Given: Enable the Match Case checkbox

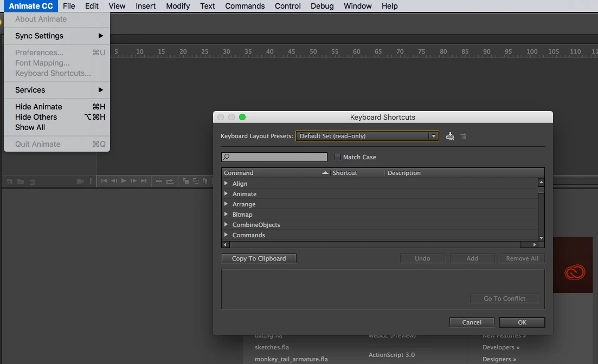Looking at the screenshot, I should pos(338,157).
